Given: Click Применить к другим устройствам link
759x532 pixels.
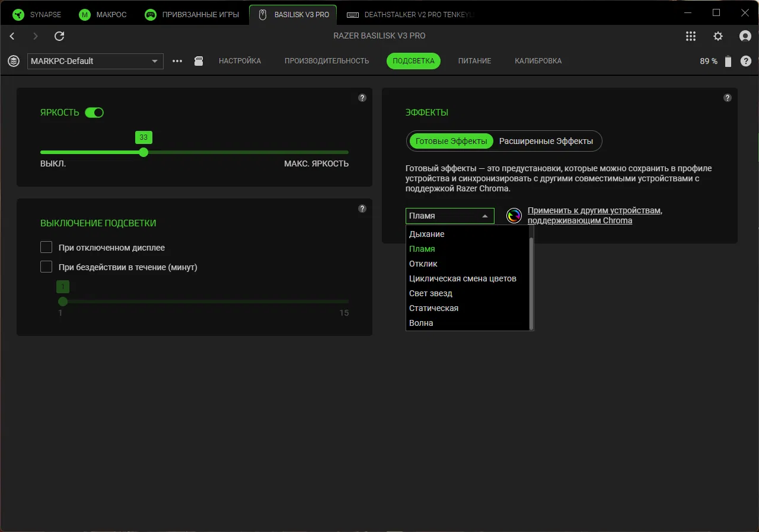Looking at the screenshot, I should point(595,216).
